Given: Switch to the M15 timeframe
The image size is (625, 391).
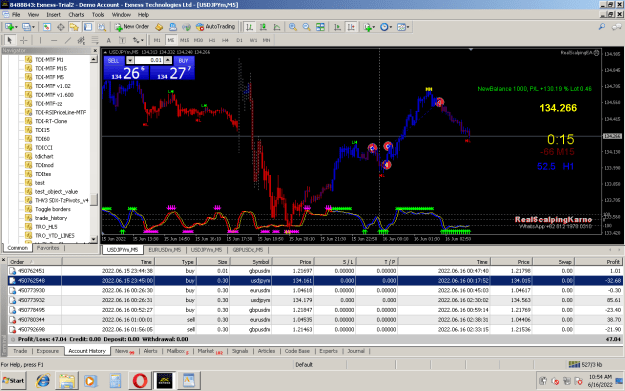Looking at the screenshot, I should (x=184, y=40).
